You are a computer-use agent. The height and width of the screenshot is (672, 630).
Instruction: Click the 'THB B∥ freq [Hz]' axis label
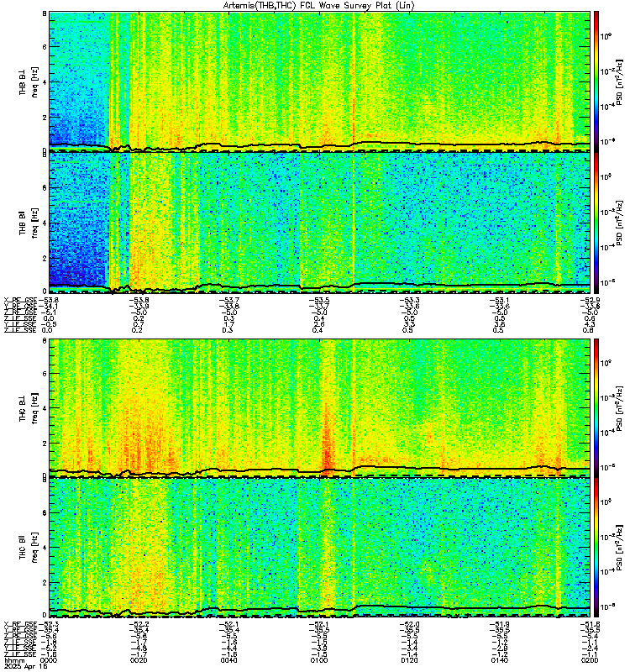29,223
